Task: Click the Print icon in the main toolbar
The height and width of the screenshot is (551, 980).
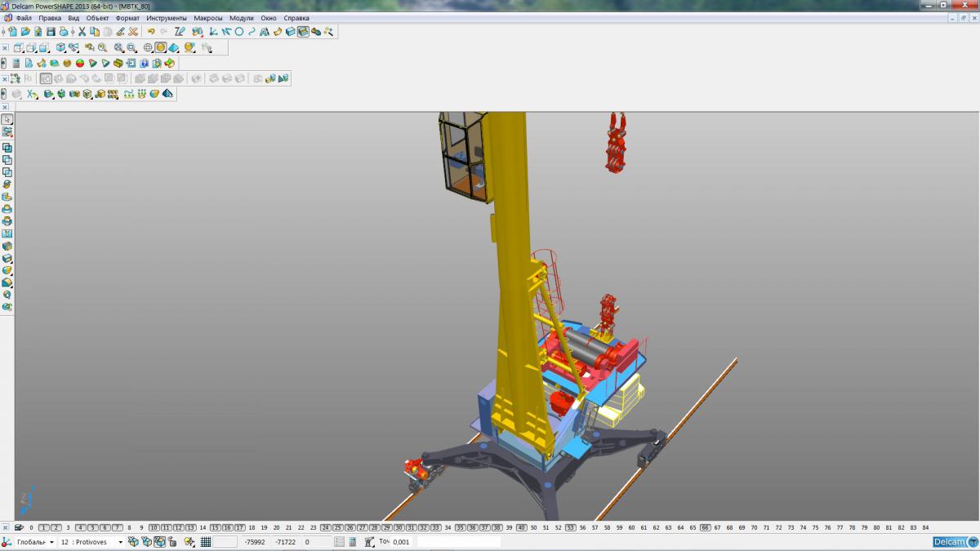Action: click(x=64, y=31)
